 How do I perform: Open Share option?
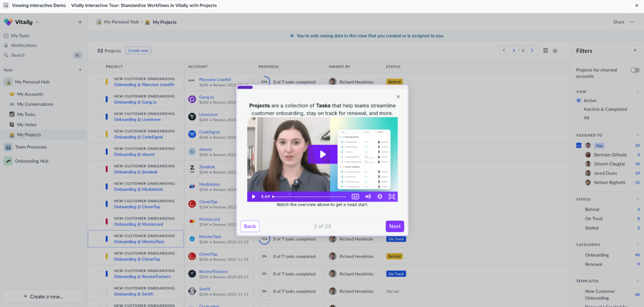(x=619, y=22)
